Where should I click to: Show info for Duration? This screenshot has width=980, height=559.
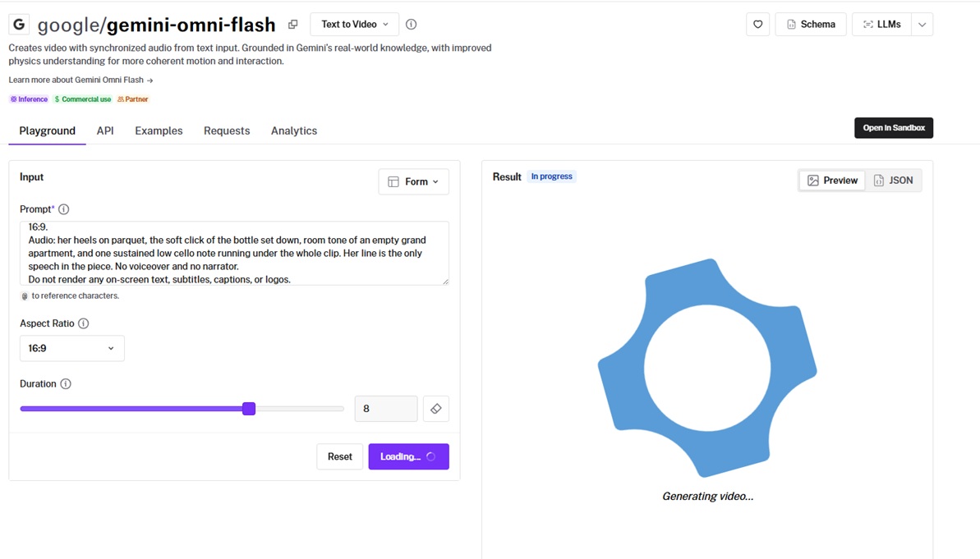point(66,384)
